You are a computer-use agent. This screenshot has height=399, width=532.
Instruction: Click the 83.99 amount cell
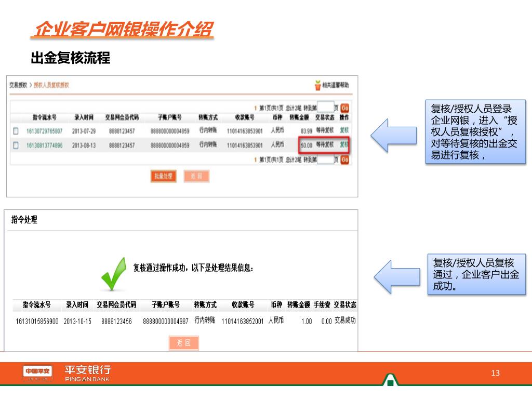[307, 131]
